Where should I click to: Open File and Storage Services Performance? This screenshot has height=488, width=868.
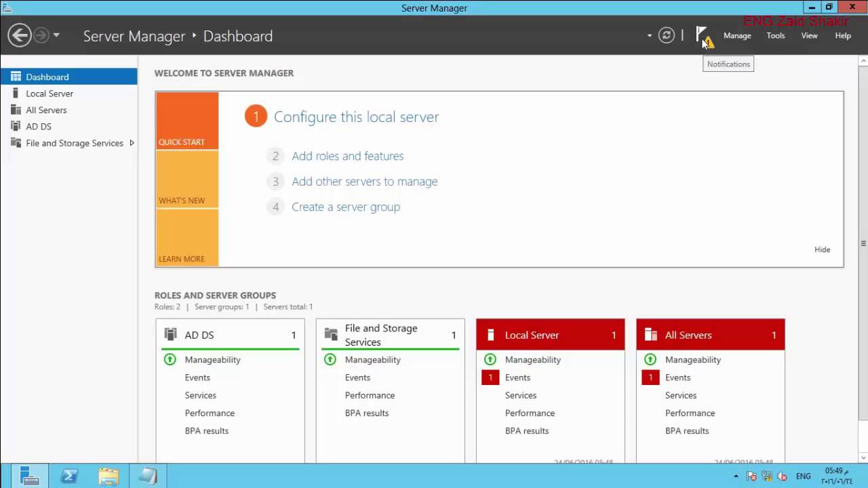point(370,395)
